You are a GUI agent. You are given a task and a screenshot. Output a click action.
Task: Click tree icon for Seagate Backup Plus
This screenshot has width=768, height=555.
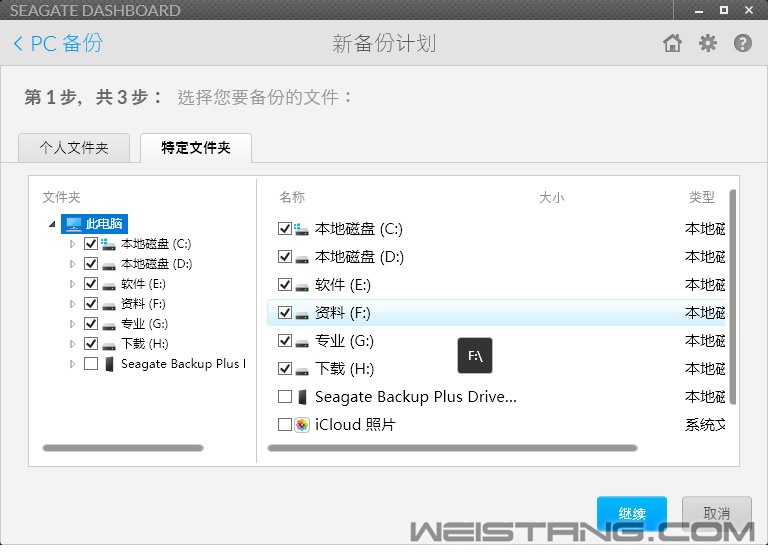point(110,363)
